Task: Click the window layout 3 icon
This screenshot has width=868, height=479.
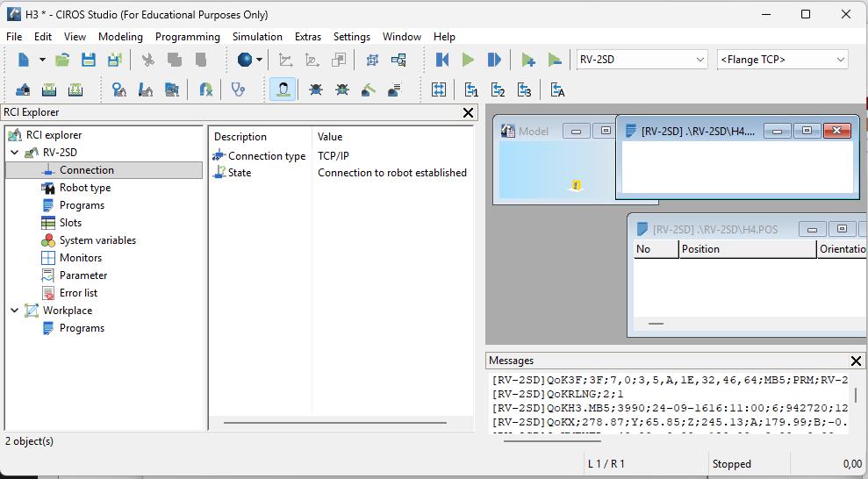Action: coord(524,89)
